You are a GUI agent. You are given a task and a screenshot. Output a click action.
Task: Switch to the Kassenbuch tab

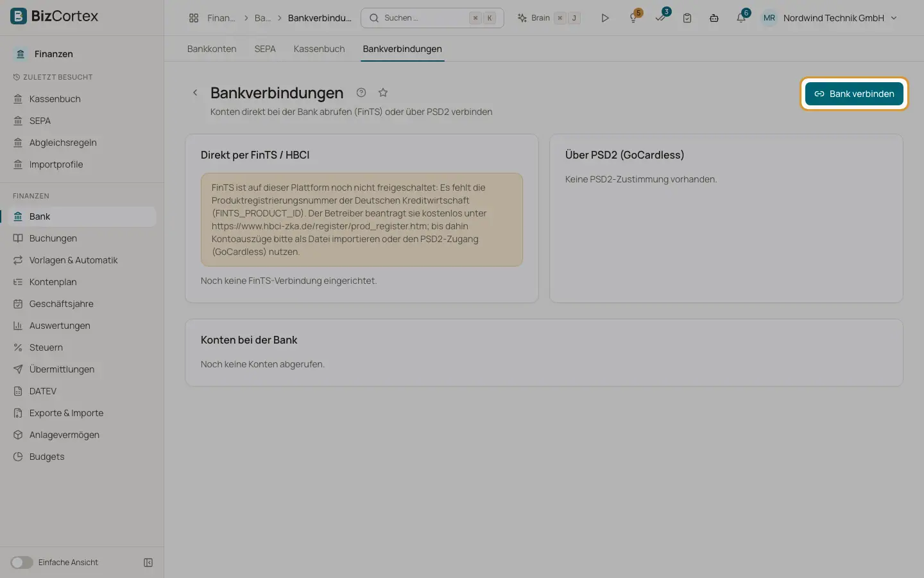pos(319,49)
